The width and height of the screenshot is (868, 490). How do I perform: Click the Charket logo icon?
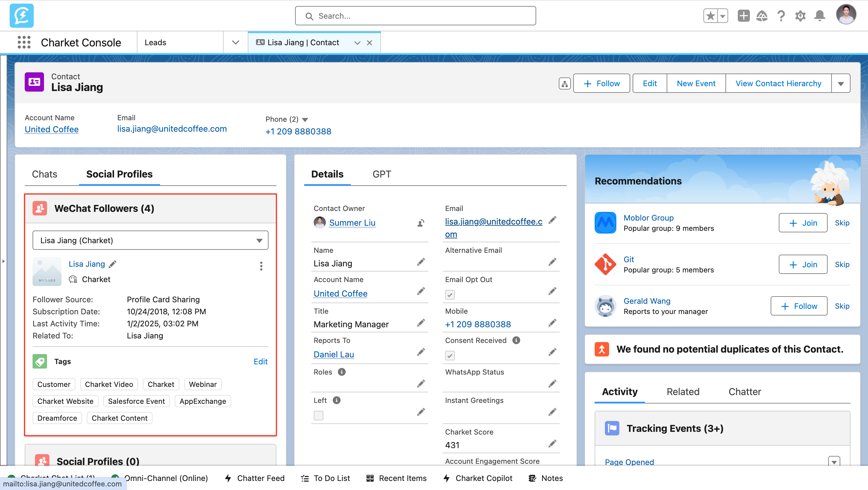(22, 15)
